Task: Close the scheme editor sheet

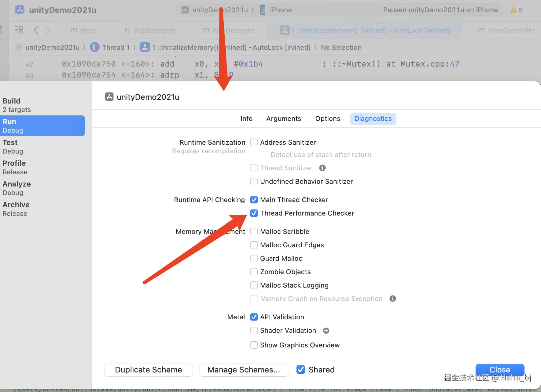Action: pos(500,370)
